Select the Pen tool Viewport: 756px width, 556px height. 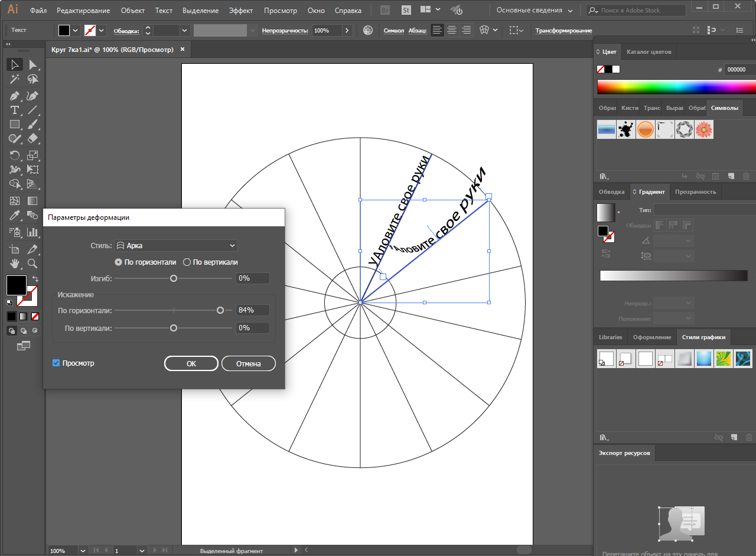pyautogui.click(x=15, y=96)
